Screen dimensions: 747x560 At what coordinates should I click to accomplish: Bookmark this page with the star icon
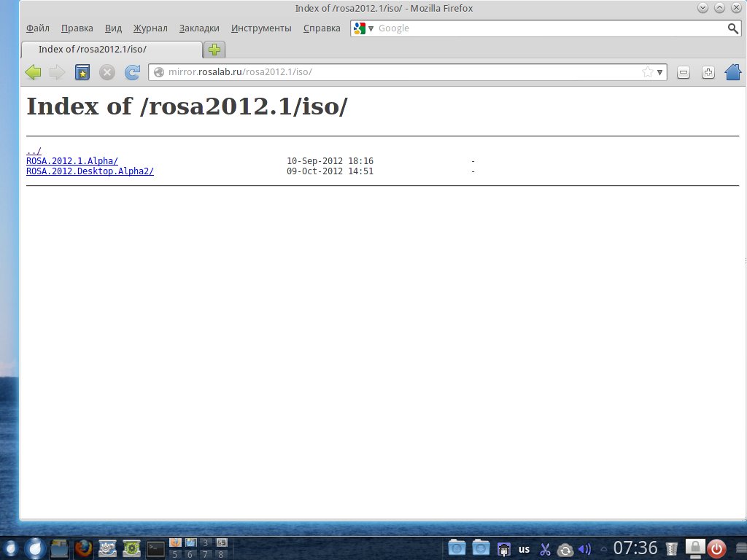click(x=648, y=72)
